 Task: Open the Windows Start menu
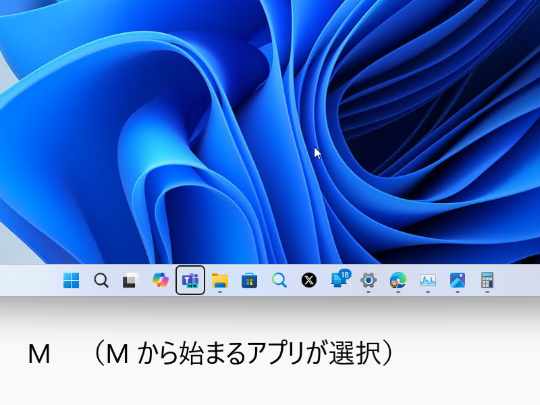[71, 280]
